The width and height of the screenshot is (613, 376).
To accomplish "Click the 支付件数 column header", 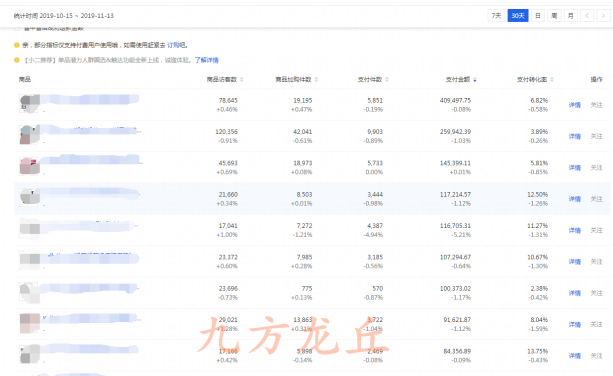I will (370, 79).
